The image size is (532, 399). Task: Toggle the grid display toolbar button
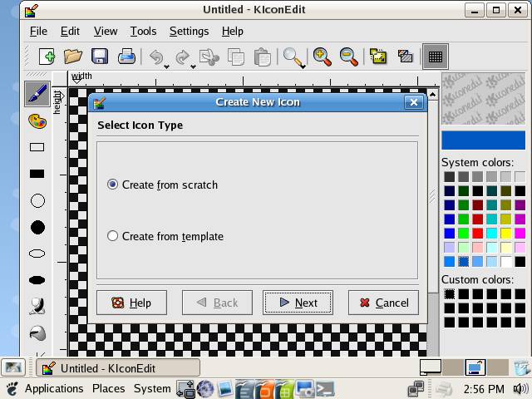(x=434, y=57)
